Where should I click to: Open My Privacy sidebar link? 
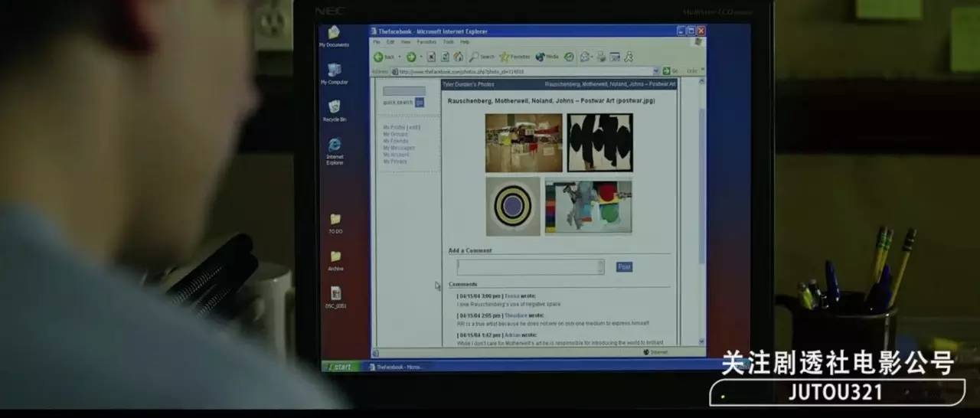395,162
